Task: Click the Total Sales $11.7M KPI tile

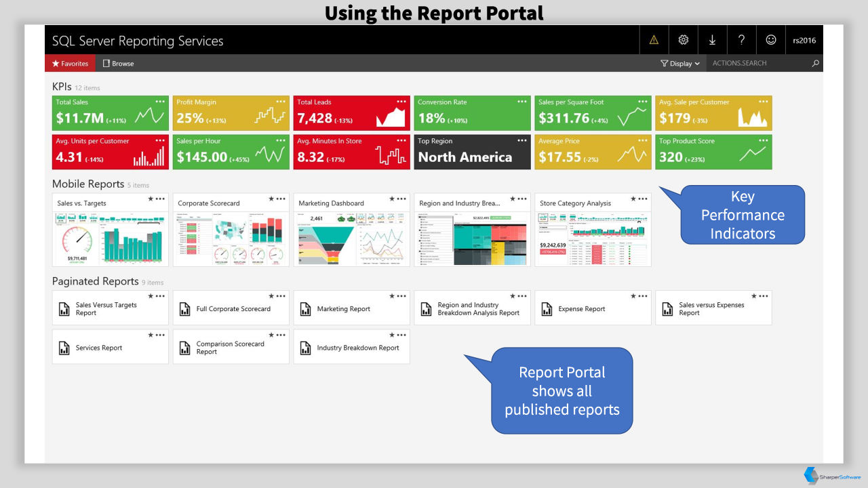Action: [x=111, y=113]
